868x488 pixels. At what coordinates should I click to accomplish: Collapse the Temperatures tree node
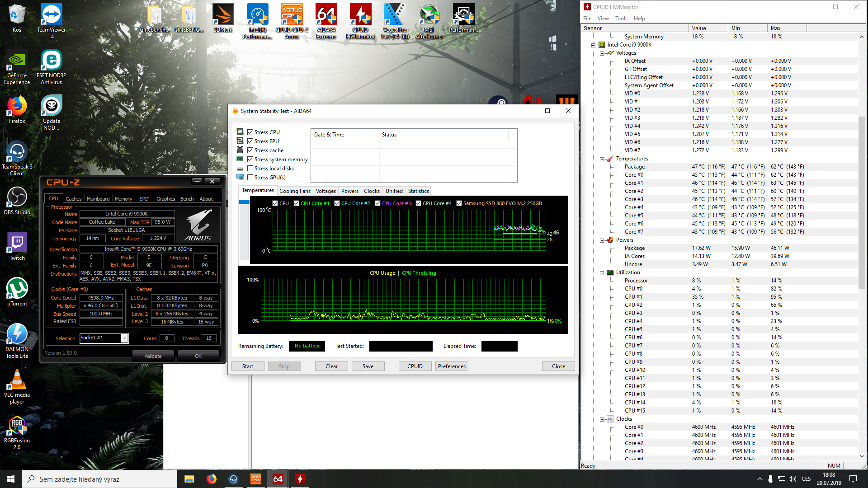602,159
